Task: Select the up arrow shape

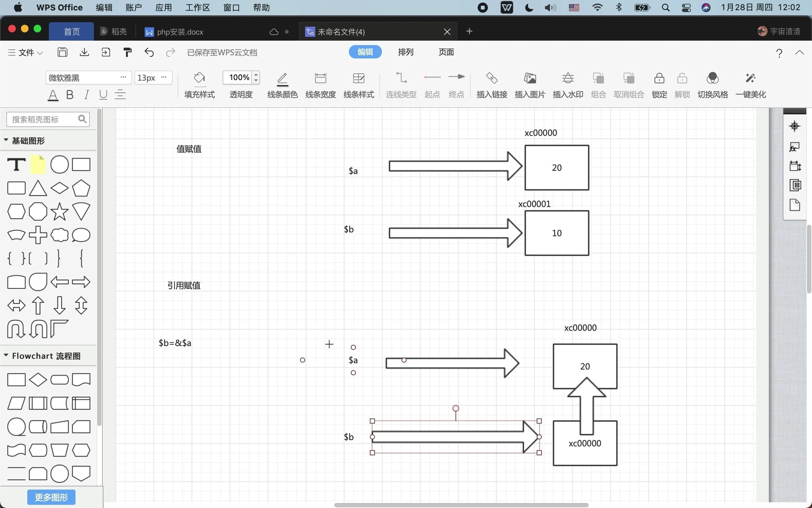Action: 38,305
